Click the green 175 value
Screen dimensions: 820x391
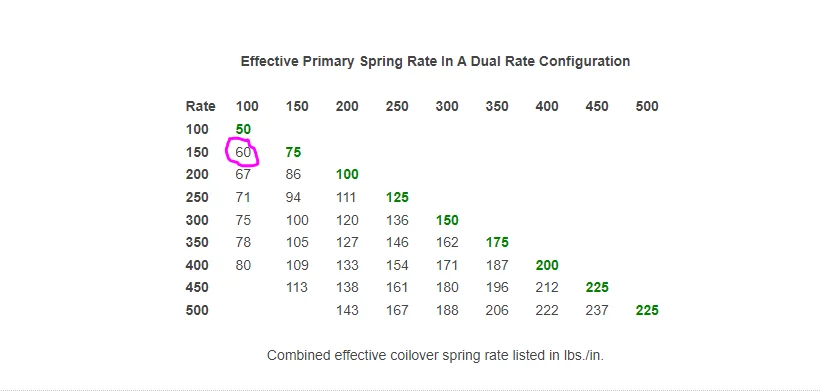click(497, 243)
